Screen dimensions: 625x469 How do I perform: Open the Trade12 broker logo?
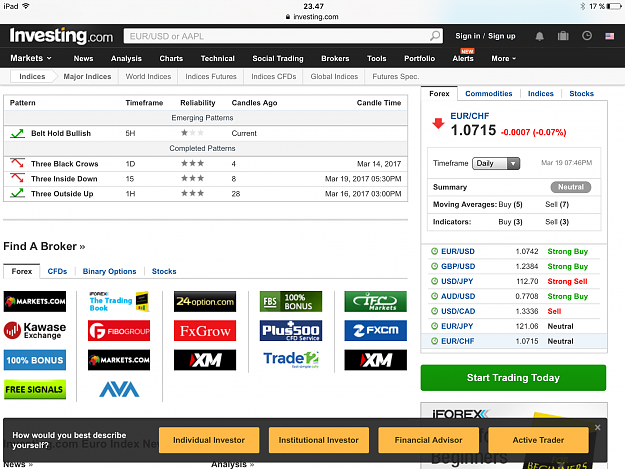(291, 360)
